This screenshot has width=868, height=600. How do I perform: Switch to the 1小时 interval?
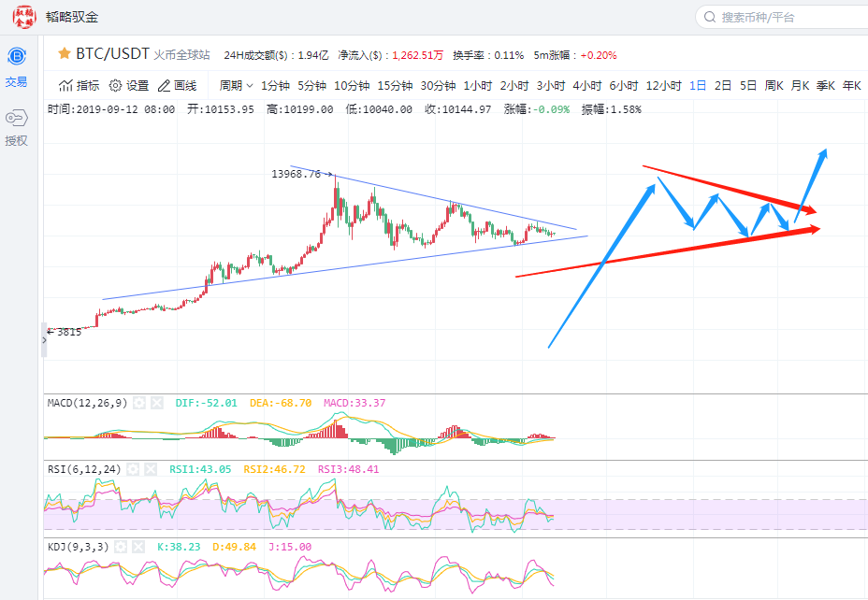478,86
